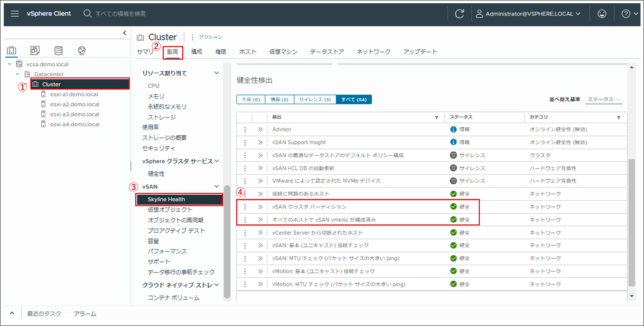Select host esxi-a4.demo.local
Image resolution: width=644 pixels, height=326 pixels.
coord(75,124)
